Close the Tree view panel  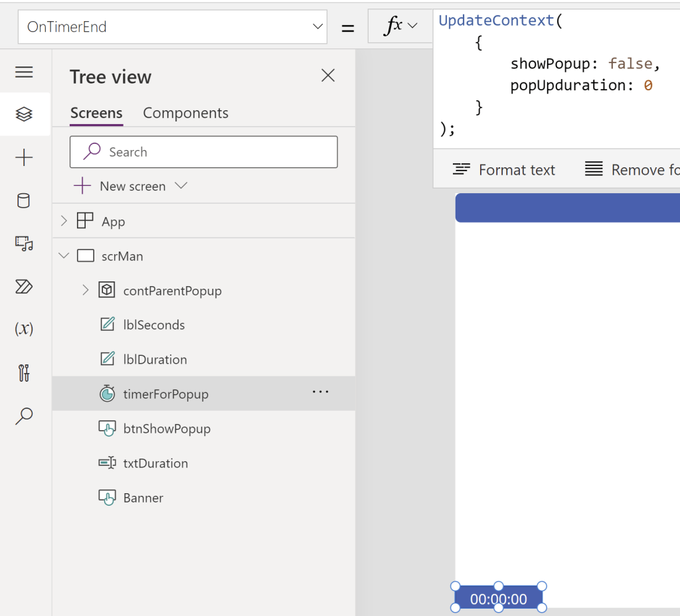click(x=328, y=76)
